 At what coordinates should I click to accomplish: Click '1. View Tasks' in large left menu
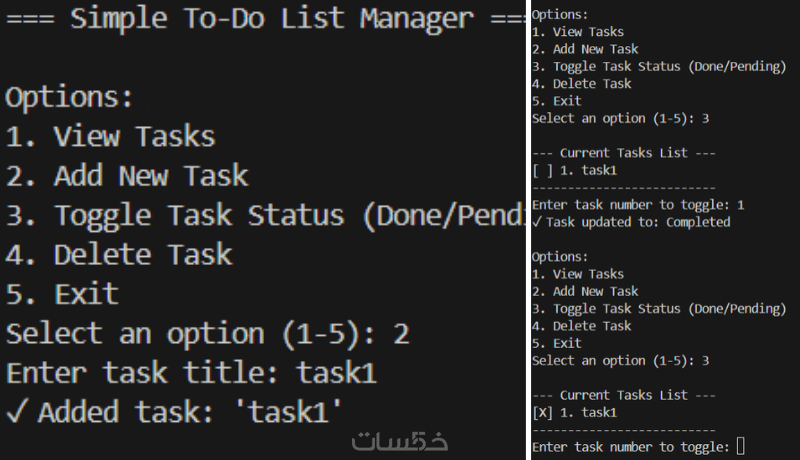point(110,137)
